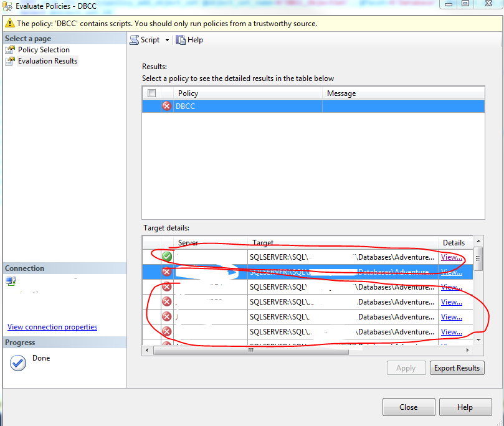The height and width of the screenshot is (426, 504).
Task: Click the connection server icon
Action: (x=11, y=282)
